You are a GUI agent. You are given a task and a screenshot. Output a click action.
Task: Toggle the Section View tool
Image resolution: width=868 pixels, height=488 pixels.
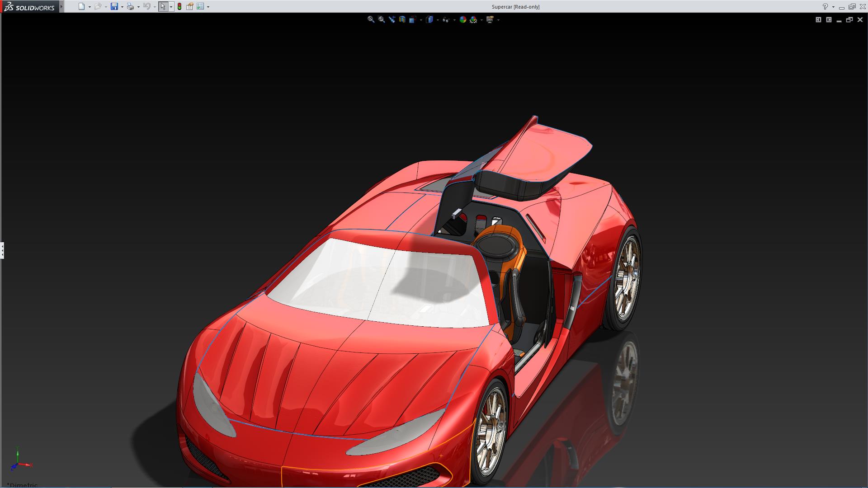[x=402, y=19]
